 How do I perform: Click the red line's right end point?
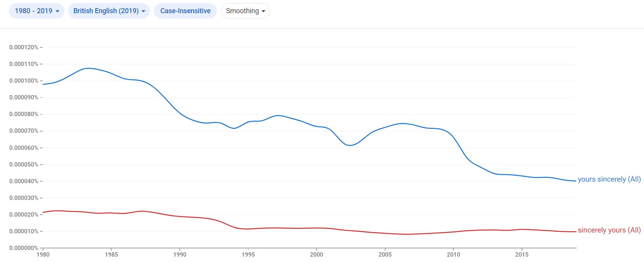click(576, 232)
